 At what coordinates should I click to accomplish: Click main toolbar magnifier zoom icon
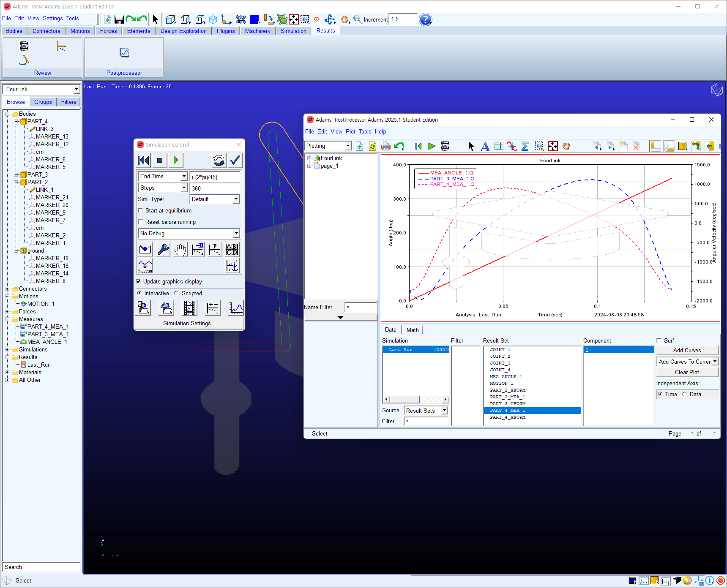click(x=358, y=19)
